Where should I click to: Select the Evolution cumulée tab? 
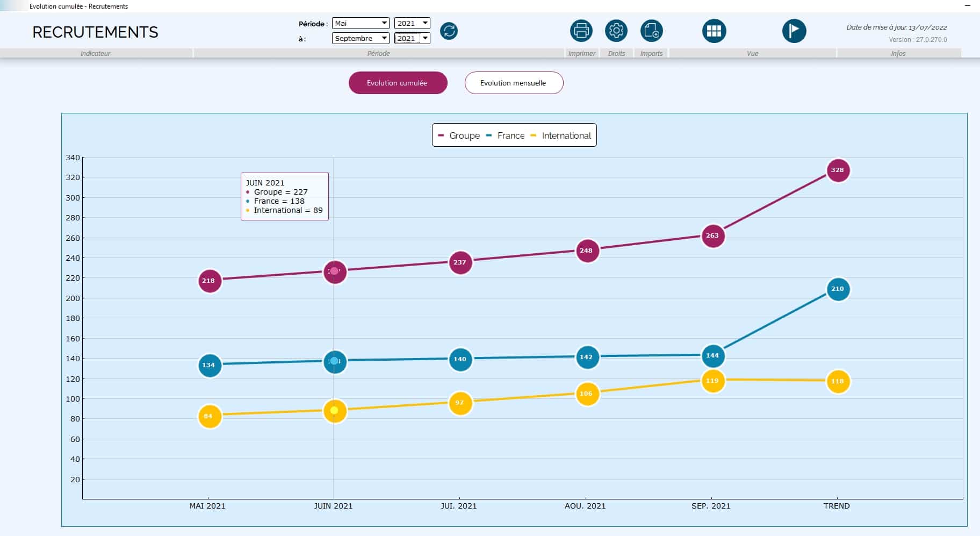(398, 83)
